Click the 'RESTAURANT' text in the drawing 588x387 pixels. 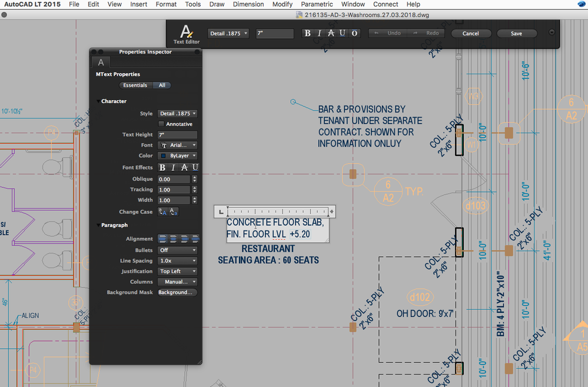pyautogui.click(x=268, y=249)
